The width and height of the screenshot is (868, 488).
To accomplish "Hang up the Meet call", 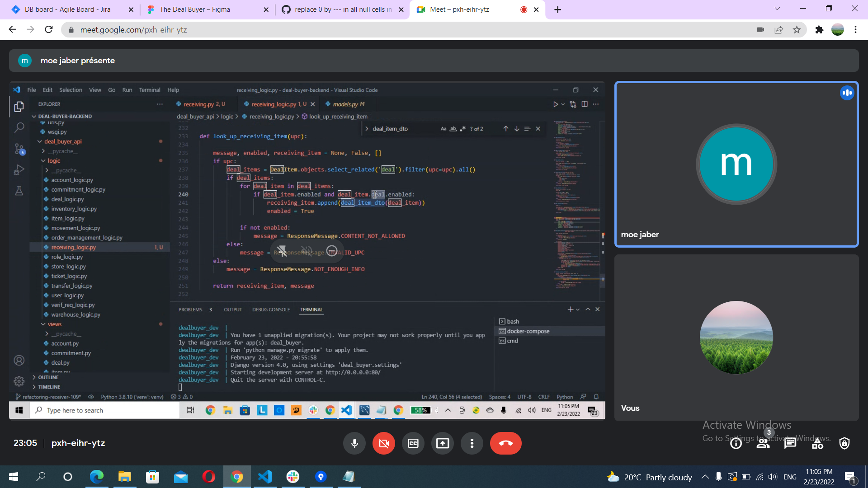I will 505,443.
